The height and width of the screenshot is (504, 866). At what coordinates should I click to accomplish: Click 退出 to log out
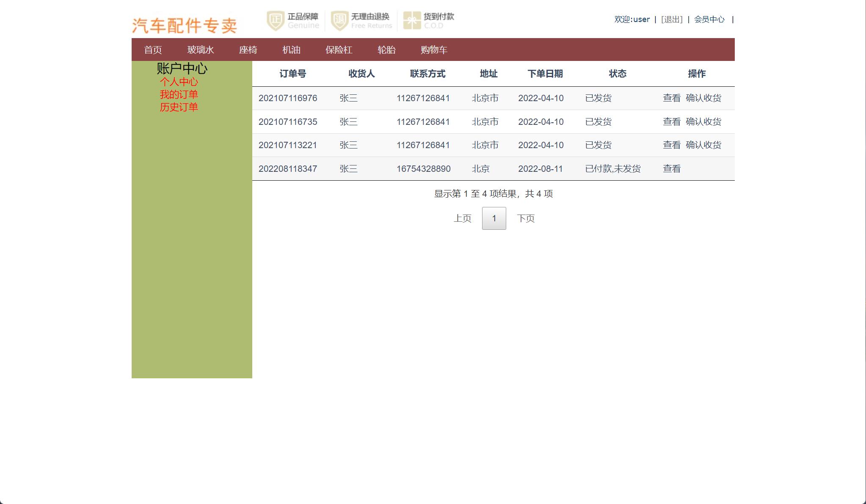(x=672, y=19)
